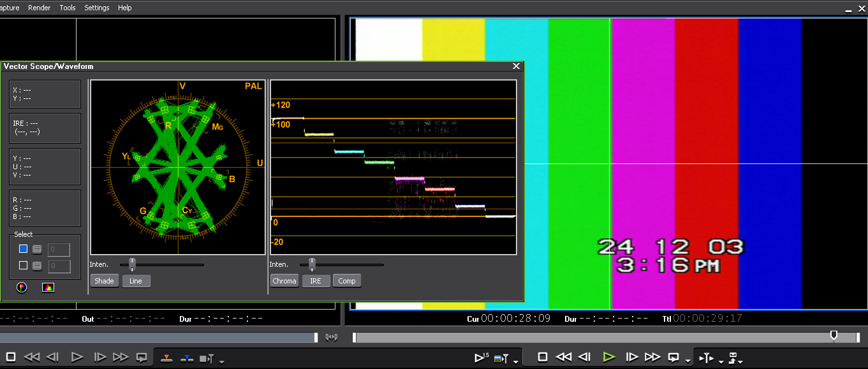Stop playback in the recorder monitor
Image resolution: width=868 pixels, height=369 pixels.
tap(542, 358)
